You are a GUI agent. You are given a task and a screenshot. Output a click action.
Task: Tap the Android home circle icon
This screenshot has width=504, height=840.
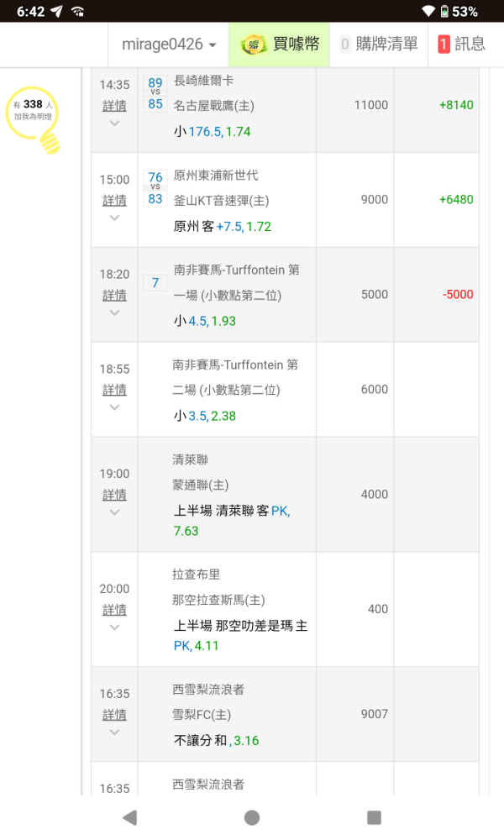tap(252, 817)
